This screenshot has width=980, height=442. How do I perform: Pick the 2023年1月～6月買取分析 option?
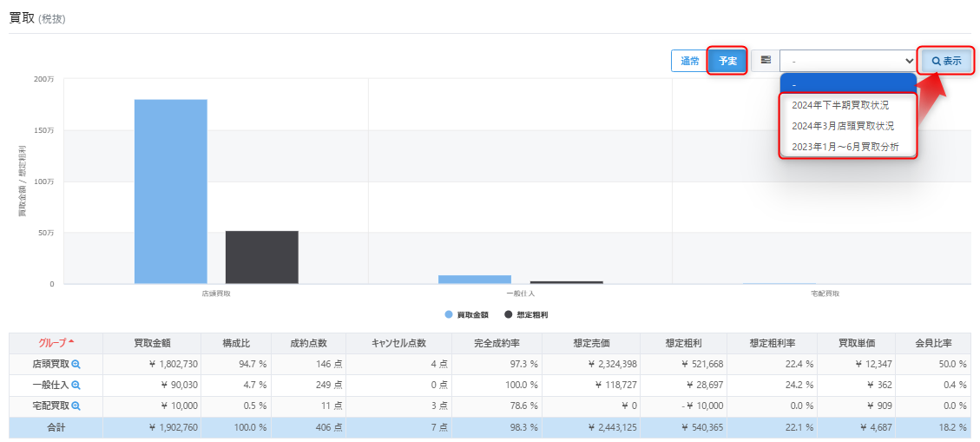tap(847, 147)
